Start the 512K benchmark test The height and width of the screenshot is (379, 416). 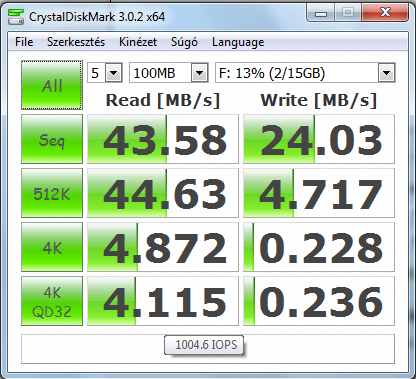pos(52,193)
